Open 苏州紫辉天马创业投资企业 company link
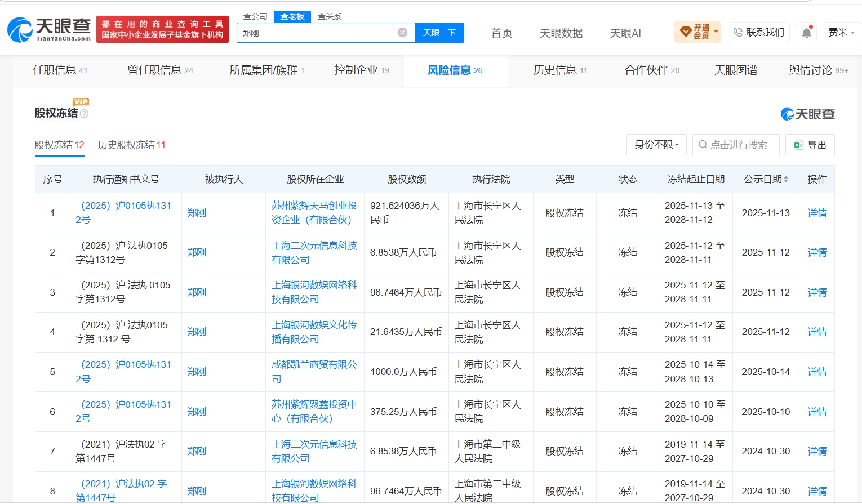 click(x=314, y=213)
